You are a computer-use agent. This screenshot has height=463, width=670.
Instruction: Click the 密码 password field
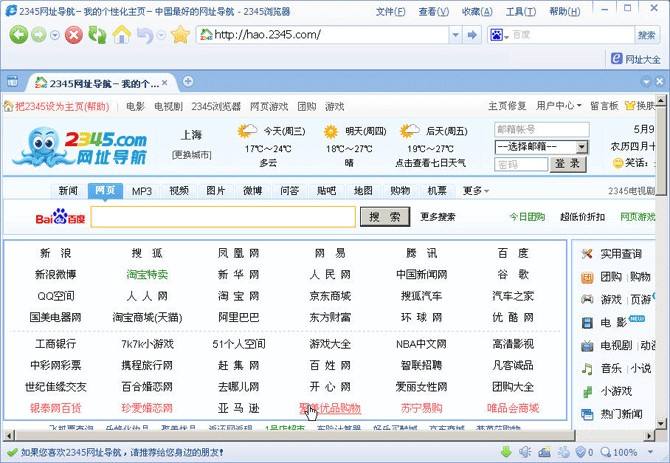[x=521, y=164]
